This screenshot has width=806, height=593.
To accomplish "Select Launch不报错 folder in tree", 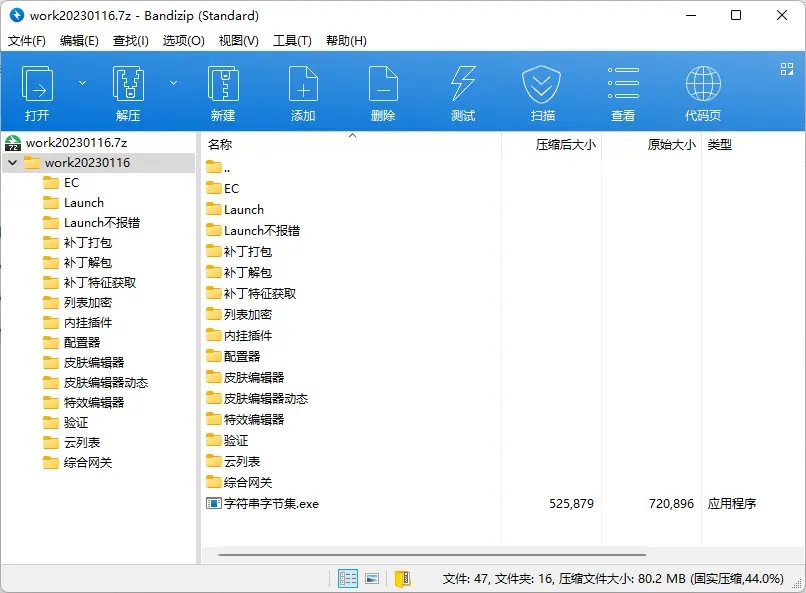I will pyautogui.click(x=91, y=223).
